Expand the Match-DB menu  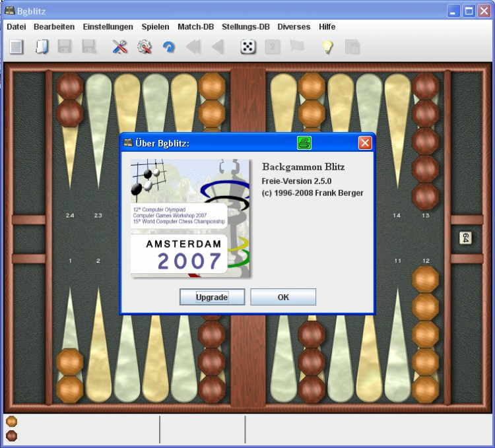tap(196, 27)
